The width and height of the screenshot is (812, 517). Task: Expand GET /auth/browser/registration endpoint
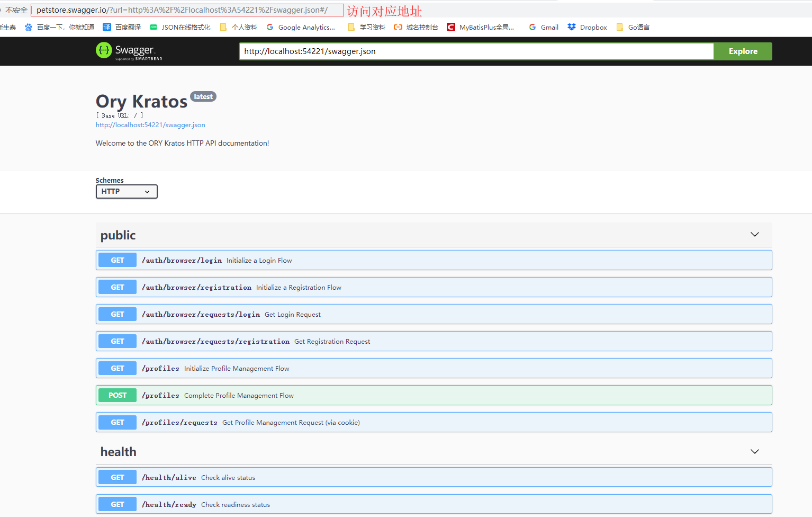434,287
